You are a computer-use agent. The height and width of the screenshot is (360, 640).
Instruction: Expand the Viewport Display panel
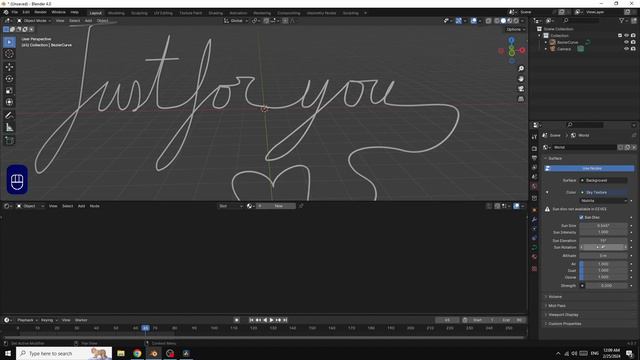point(563,315)
